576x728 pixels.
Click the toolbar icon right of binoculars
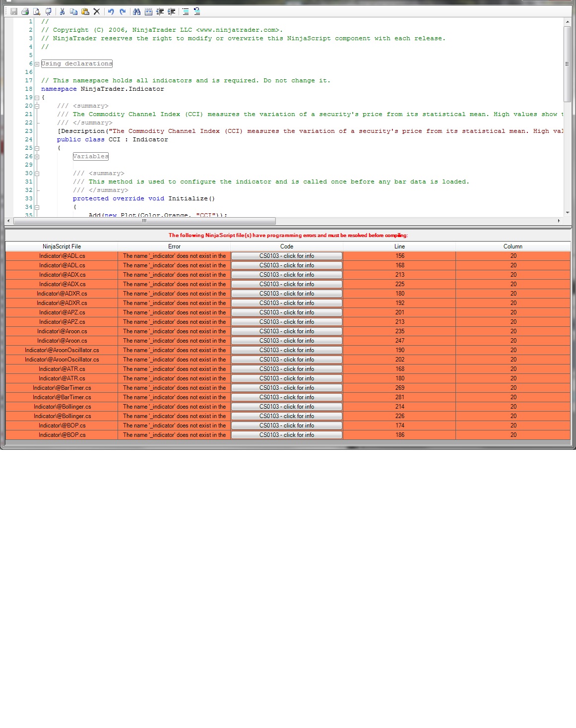[148, 11]
